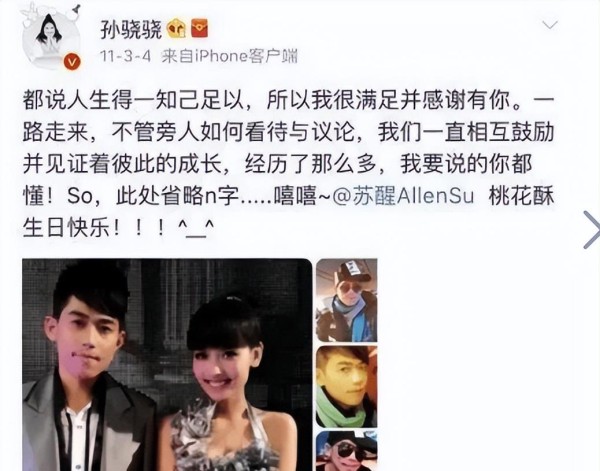Image resolution: width=600 pixels, height=471 pixels.
Task: Go to next image with right arrow
Action: coord(592,230)
